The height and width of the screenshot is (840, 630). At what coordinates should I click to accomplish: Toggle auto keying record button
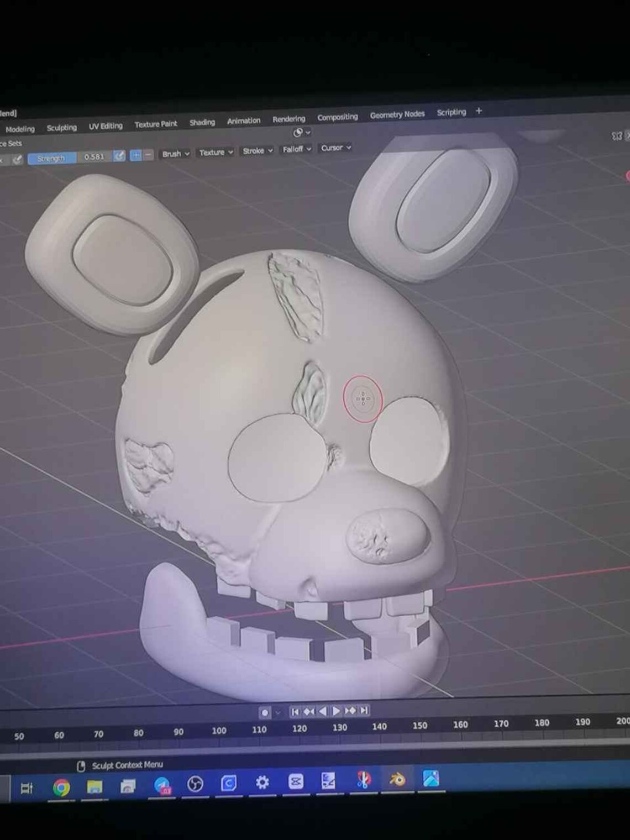pos(265,713)
